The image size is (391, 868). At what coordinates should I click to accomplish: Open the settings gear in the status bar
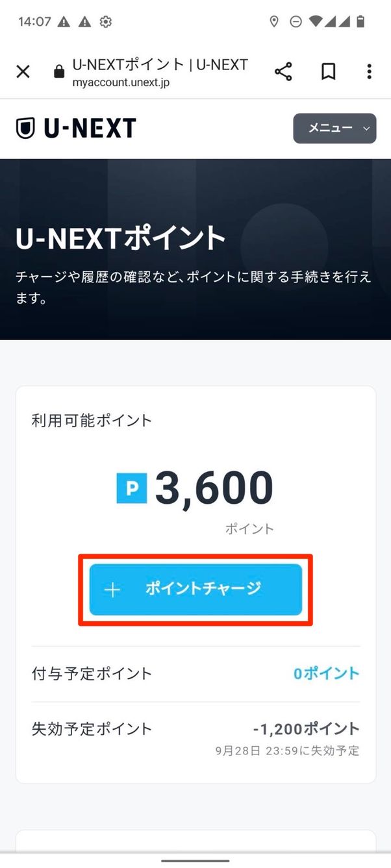point(104,21)
